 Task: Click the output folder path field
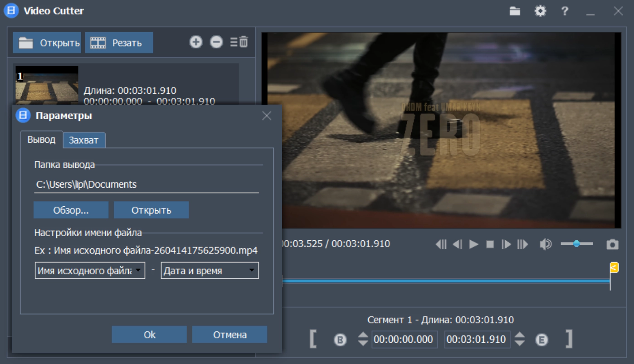tap(146, 184)
